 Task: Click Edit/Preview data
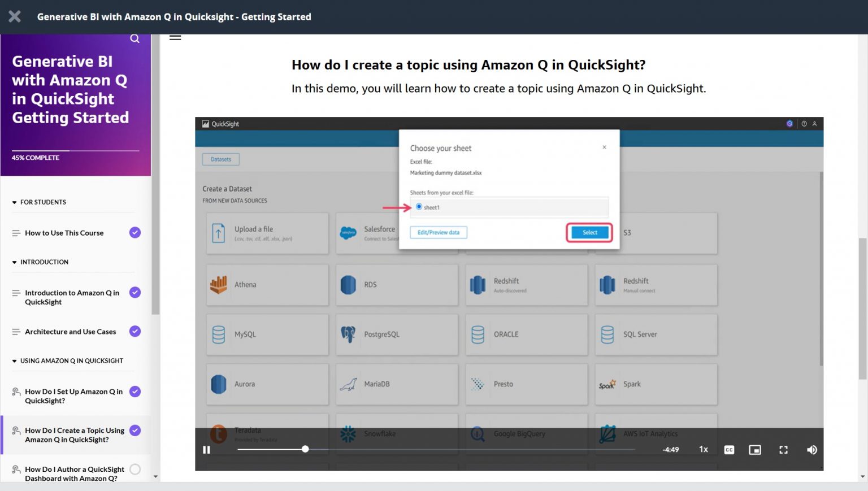tap(439, 232)
